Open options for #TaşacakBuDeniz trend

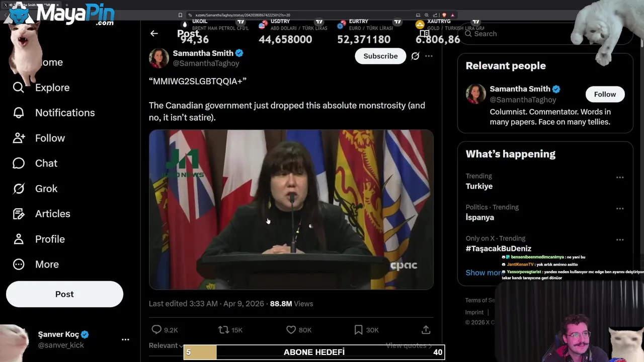620,240
